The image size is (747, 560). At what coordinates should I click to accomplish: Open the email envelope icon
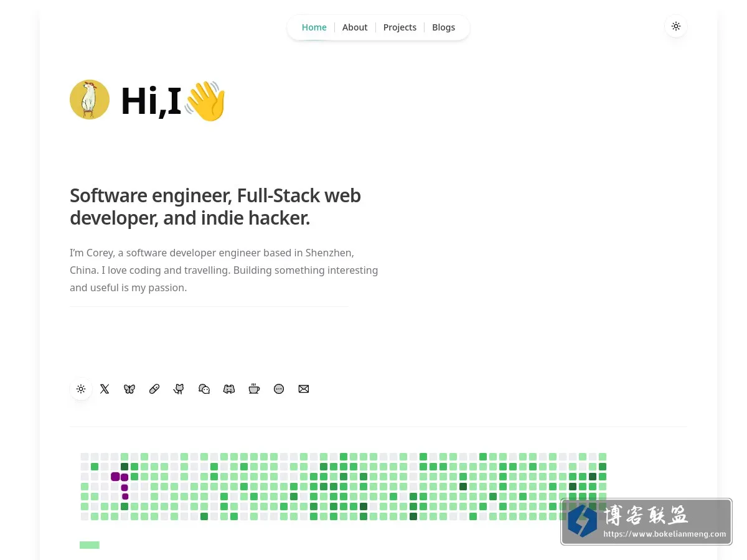pos(304,389)
